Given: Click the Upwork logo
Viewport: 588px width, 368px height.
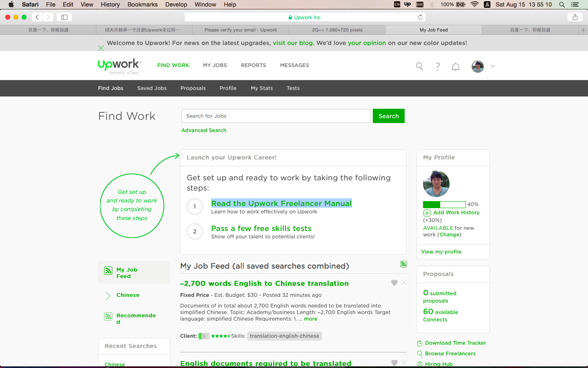Looking at the screenshot, I should tap(118, 65).
